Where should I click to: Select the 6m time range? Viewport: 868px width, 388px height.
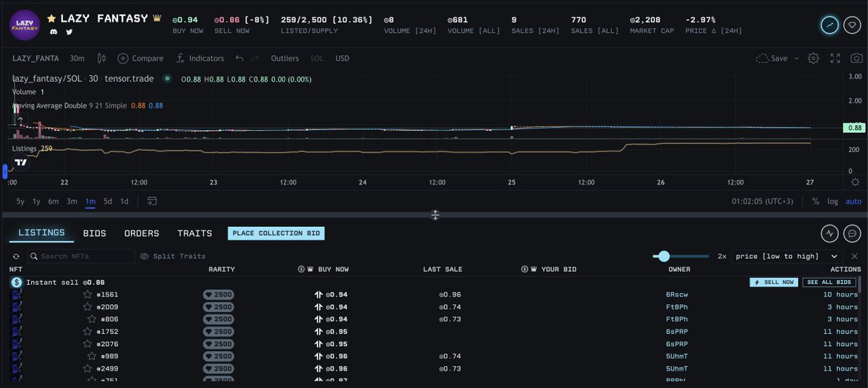(x=54, y=202)
